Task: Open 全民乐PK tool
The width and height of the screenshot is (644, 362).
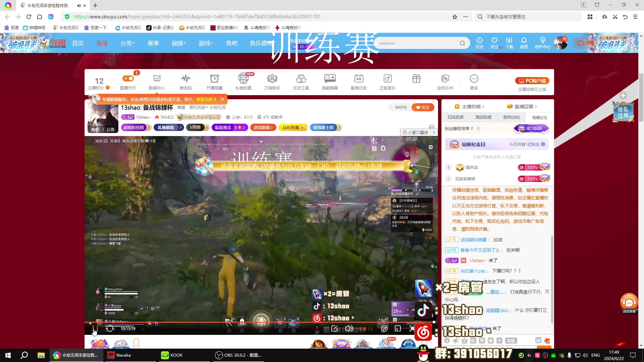Action: [x=445, y=82]
